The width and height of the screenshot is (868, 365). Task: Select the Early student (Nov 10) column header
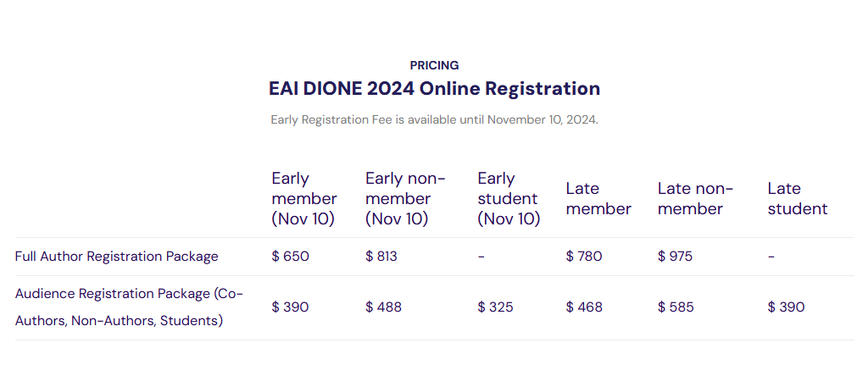tap(508, 198)
